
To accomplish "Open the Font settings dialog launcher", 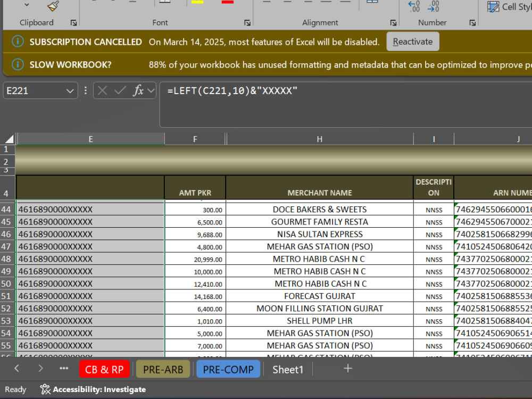I will [x=247, y=23].
